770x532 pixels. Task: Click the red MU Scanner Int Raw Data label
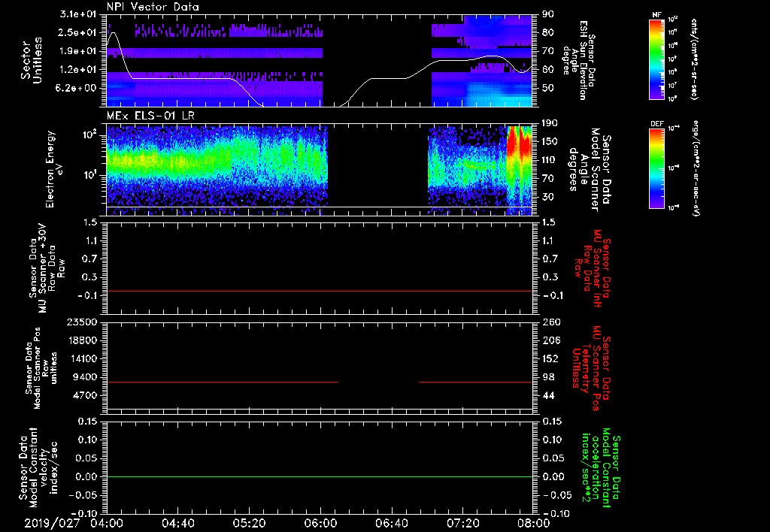pyautogui.click(x=591, y=268)
